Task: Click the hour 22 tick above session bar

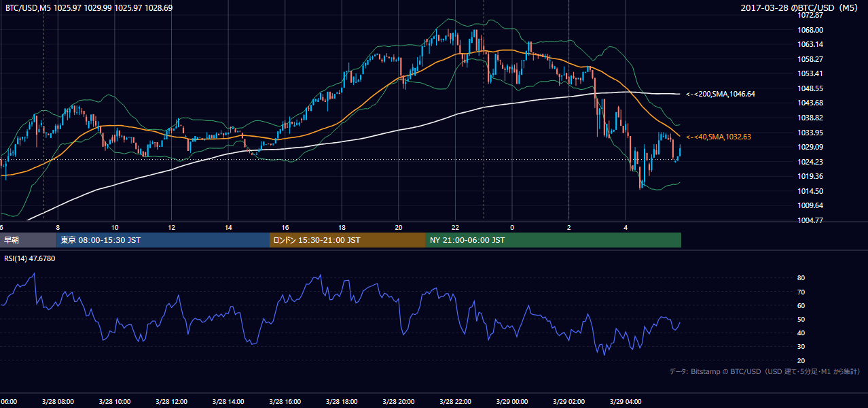Action: pyautogui.click(x=455, y=227)
